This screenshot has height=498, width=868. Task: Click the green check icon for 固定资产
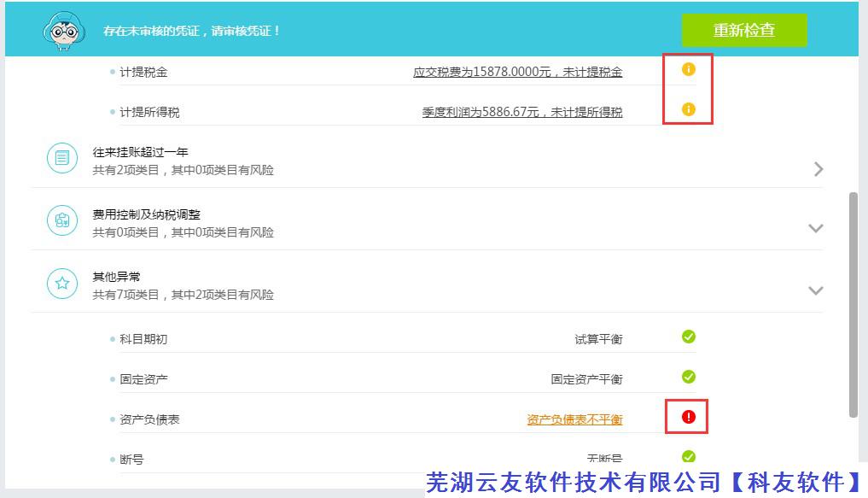pos(688,377)
